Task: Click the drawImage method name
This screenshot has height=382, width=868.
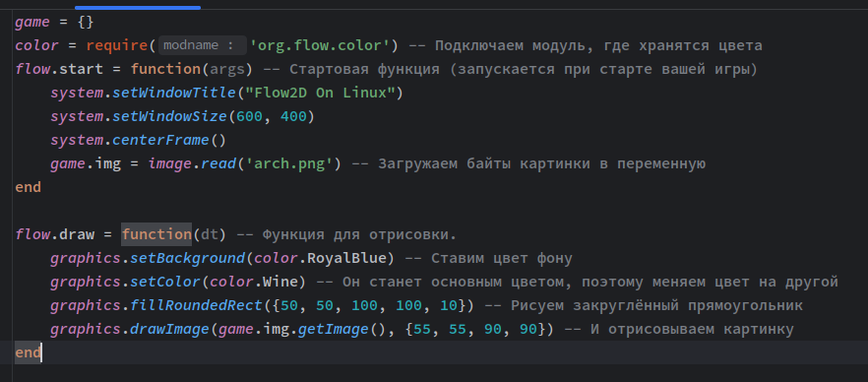Action: pyautogui.click(x=170, y=330)
